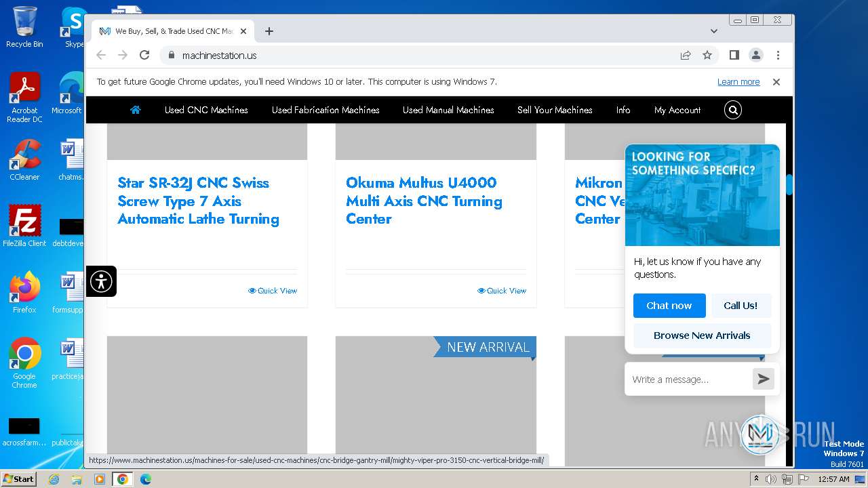
Task: Click the Edge icon in the taskbar
Action: click(145, 479)
